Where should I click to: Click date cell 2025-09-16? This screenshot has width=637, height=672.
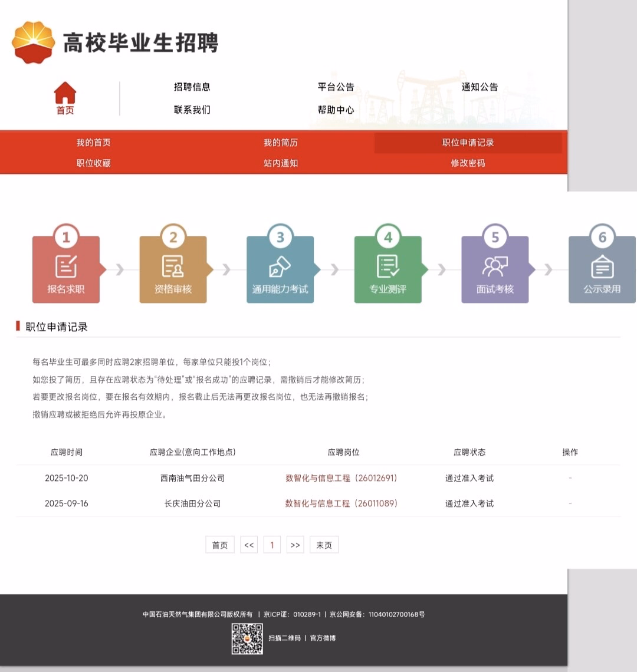tap(67, 503)
